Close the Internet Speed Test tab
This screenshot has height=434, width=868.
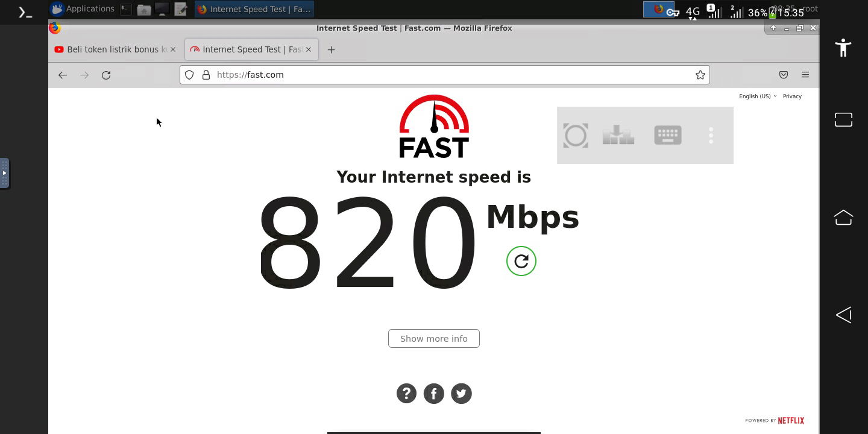click(309, 49)
